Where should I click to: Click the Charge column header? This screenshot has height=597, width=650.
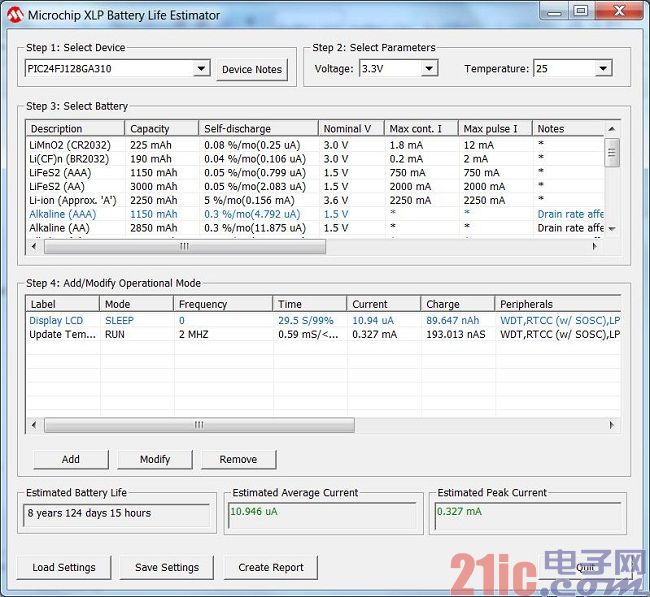[x=458, y=304]
